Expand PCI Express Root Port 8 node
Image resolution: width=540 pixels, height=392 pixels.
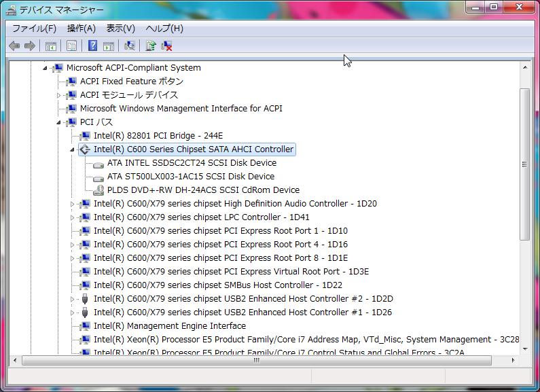[x=72, y=258]
